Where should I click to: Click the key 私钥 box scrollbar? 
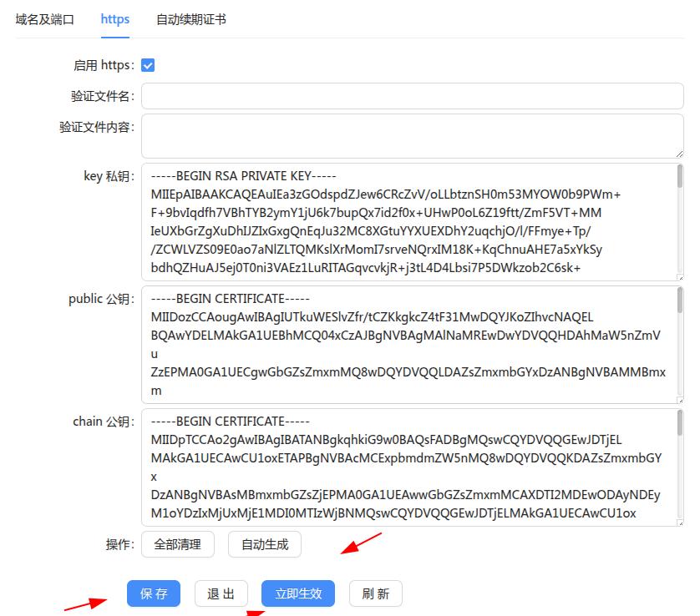click(680, 177)
